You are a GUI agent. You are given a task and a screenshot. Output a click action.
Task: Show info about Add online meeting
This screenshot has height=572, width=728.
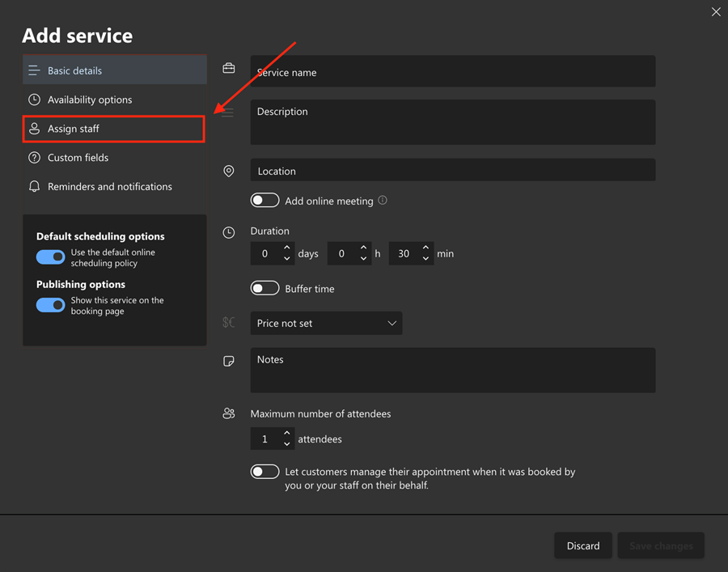tap(382, 200)
